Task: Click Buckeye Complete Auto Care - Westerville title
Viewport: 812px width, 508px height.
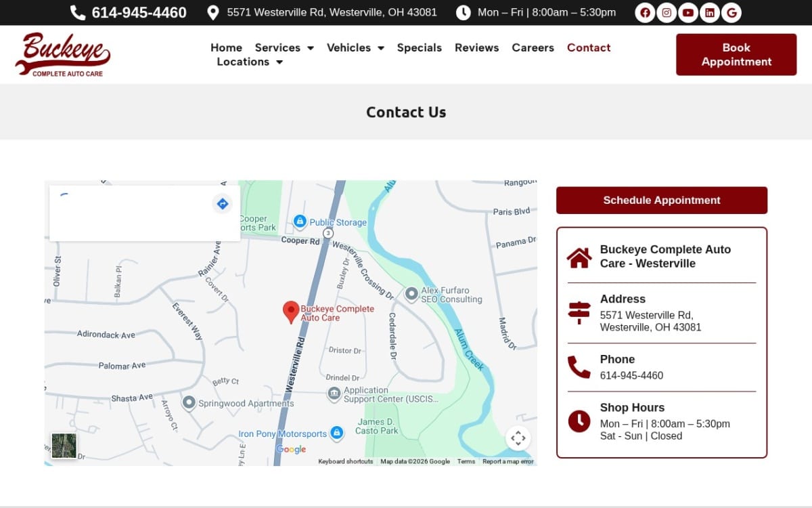Action: pos(666,256)
